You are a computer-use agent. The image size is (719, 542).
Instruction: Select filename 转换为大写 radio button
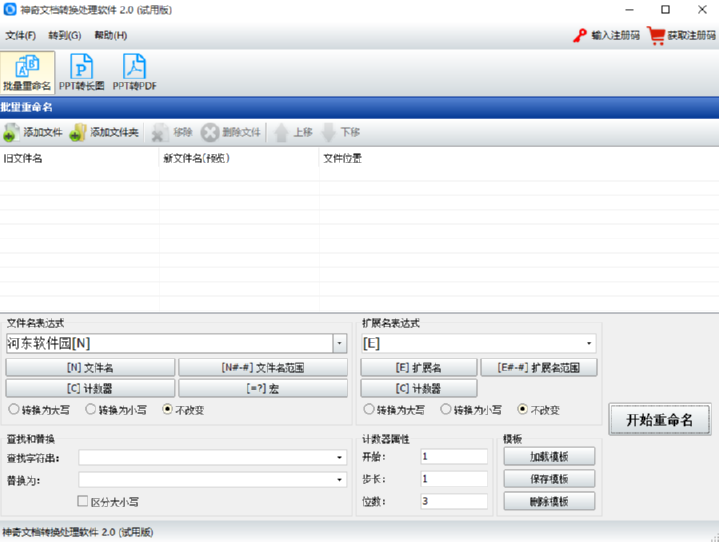point(14,409)
